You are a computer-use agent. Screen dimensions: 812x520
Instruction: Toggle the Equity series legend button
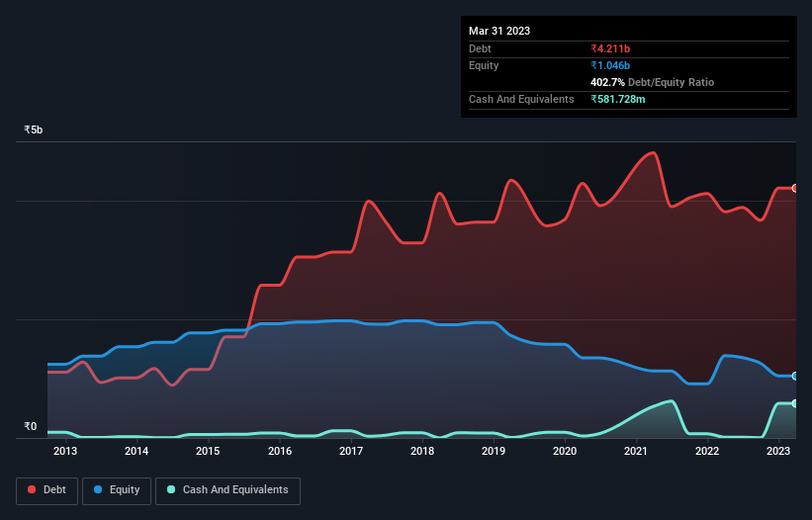point(117,490)
